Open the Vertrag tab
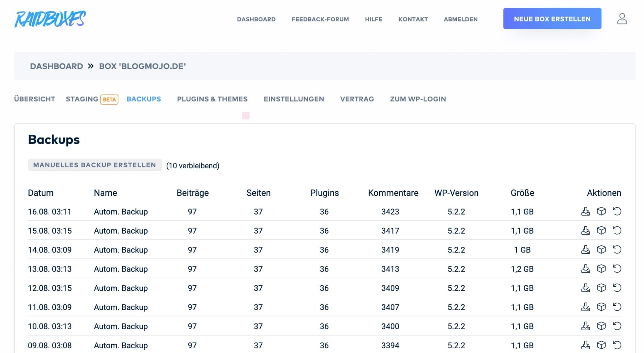 point(357,99)
